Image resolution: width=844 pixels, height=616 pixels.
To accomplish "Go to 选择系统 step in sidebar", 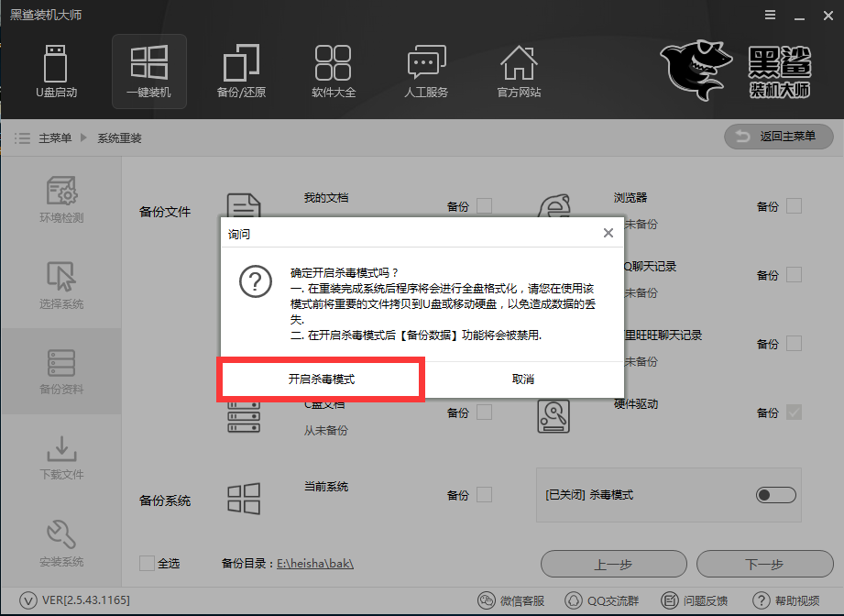I will pos(61,285).
